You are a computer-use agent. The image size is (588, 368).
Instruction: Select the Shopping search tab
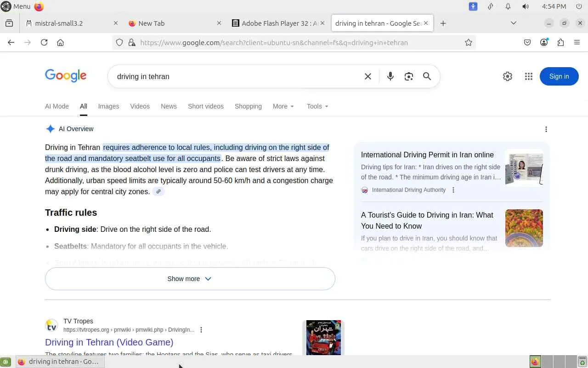248,106
